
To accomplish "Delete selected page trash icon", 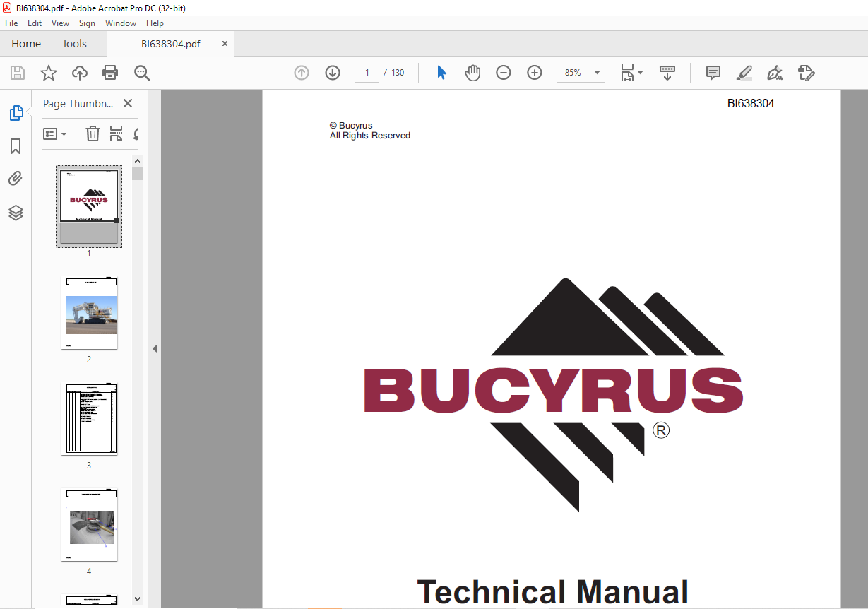I will (93, 134).
